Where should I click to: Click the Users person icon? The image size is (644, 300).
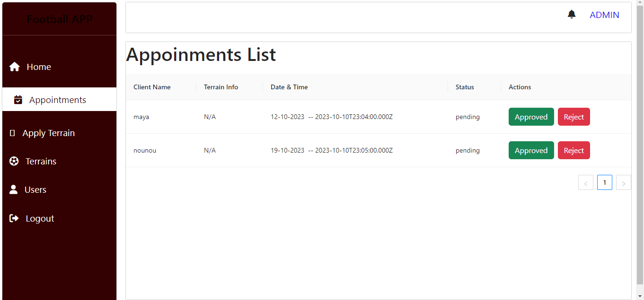pyautogui.click(x=14, y=189)
